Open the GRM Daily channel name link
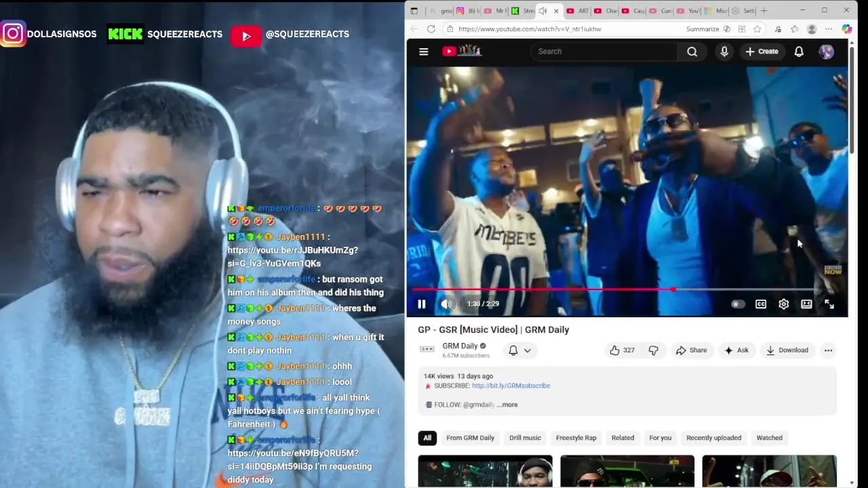This screenshot has height=488, width=868. (460, 346)
